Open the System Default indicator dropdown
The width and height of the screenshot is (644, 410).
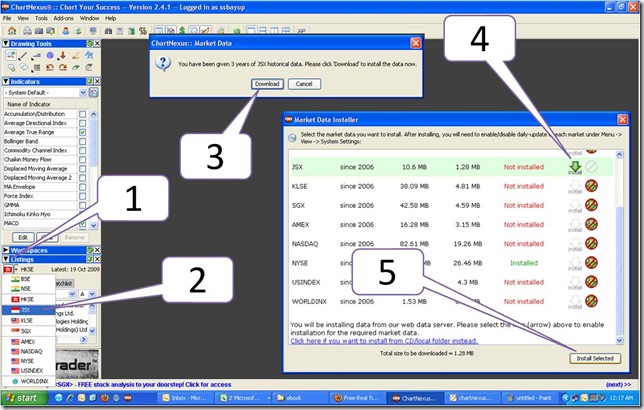[83, 92]
